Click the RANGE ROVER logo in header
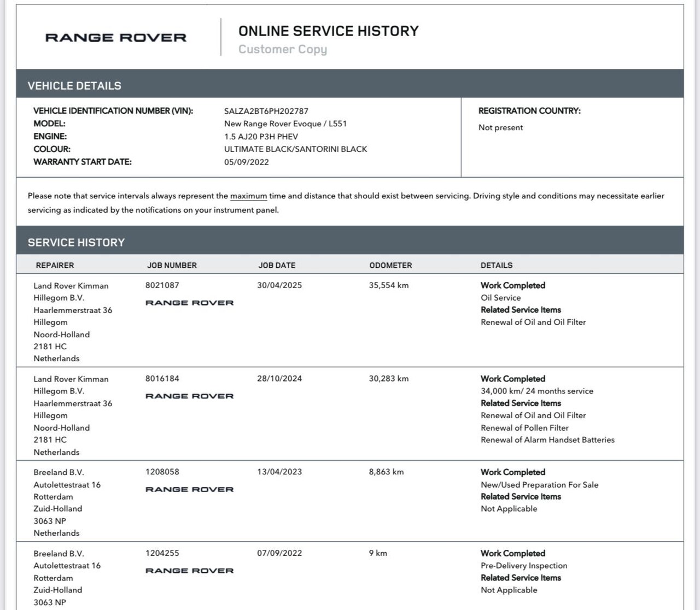Screen dimensions: 700x610 click(x=116, y=38)
